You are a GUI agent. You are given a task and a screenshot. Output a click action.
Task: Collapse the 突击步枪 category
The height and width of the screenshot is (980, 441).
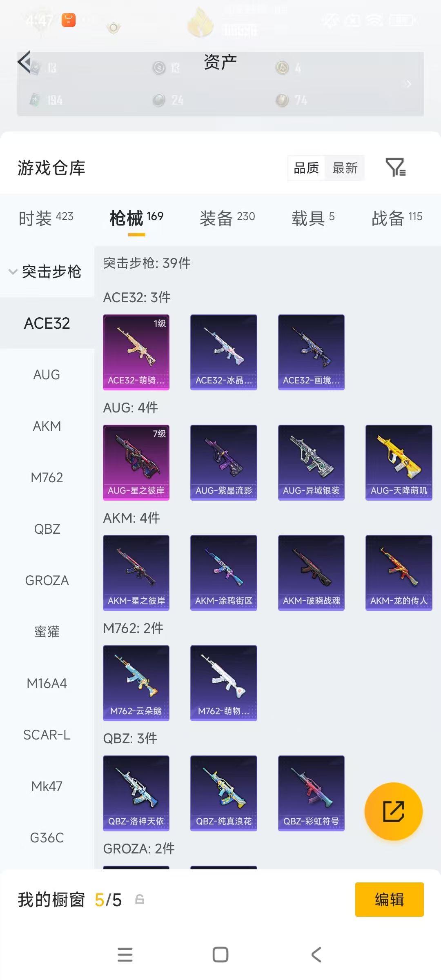pyautogui.click(x=47, y=272)
